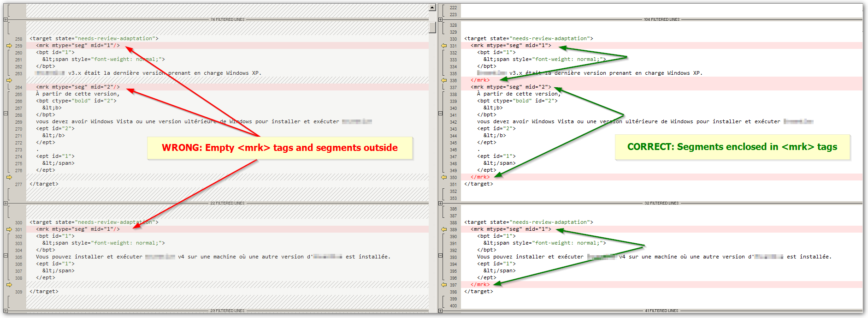Click right line 339 bpt ctype="bold" tag
Viewport: 868px width, 318px height.
click(x=518, y=101)
